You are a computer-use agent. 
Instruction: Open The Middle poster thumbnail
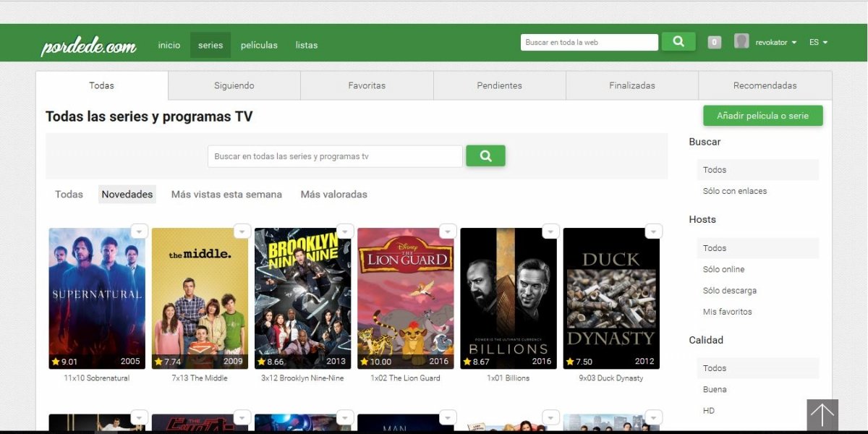tap(200, 299)
